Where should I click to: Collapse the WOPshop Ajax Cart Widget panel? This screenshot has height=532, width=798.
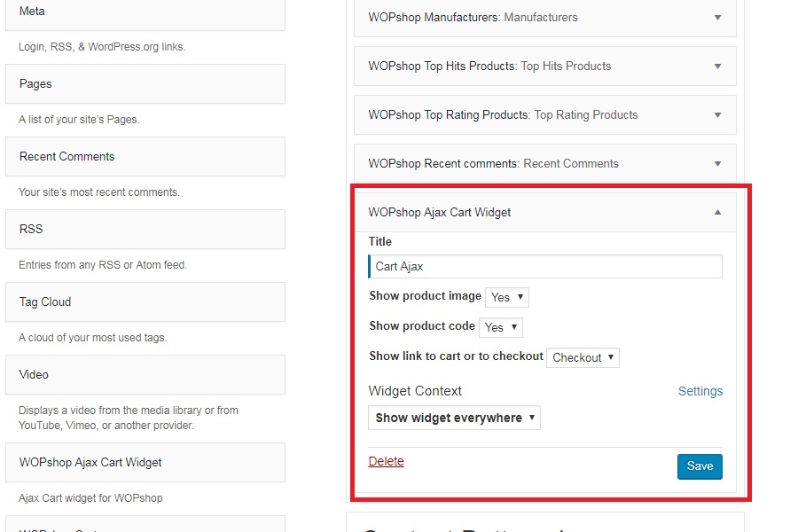pyautogui.click(x=717, y=213)
